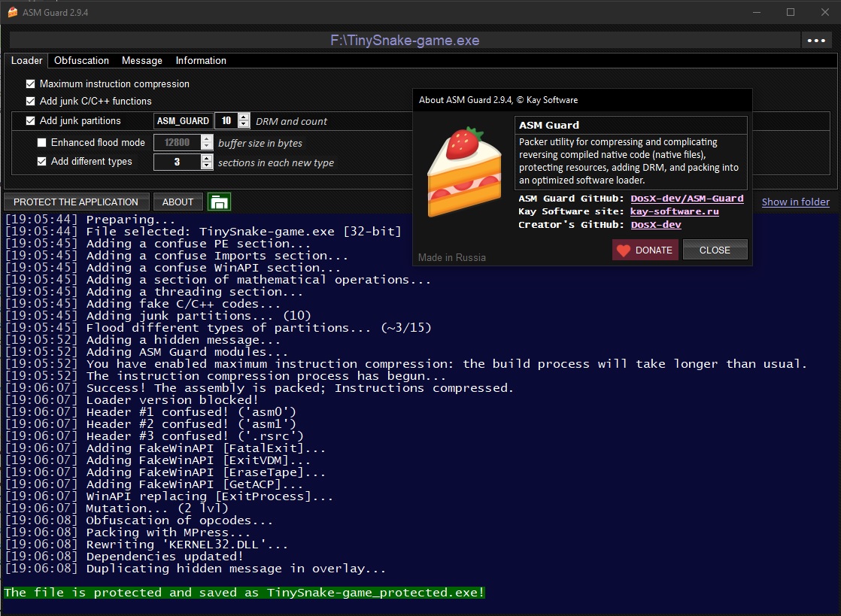This screenshot has height=616, width=841.
Task: Click the Show in folder link
Action: 795,202
